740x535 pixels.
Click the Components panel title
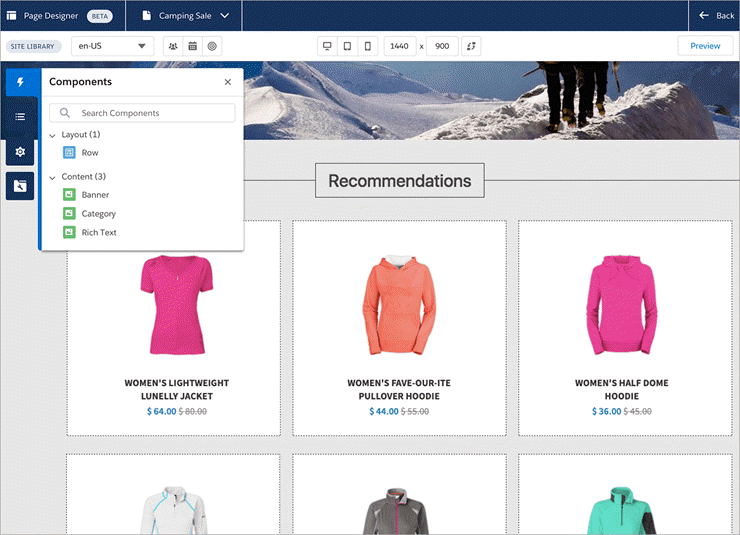(x=80, y=82)
